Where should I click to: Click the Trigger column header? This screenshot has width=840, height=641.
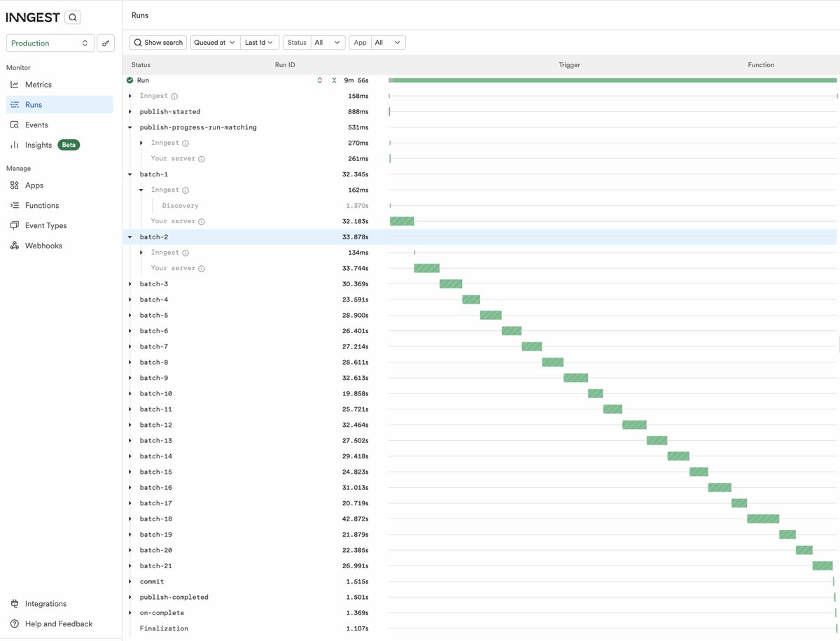569,65
